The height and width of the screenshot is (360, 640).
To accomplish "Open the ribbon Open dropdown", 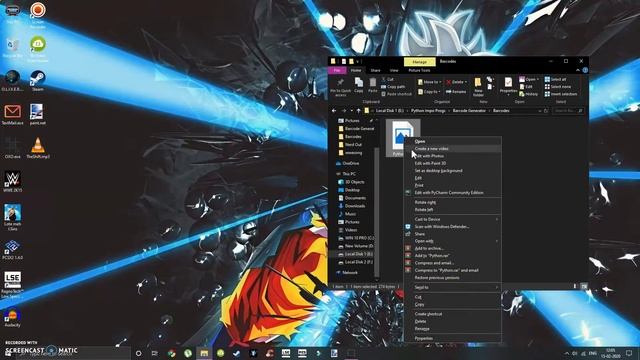I will (x=529, y=79).
